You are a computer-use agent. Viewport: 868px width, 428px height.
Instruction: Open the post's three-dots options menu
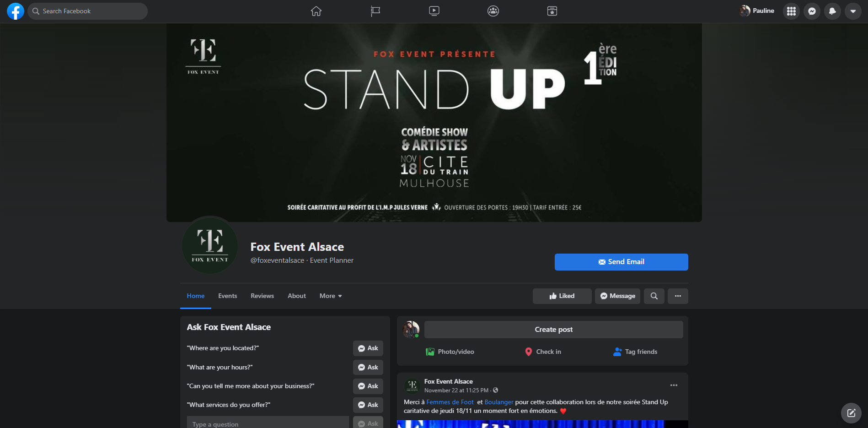pyautogui.click(x=674, y=385)
